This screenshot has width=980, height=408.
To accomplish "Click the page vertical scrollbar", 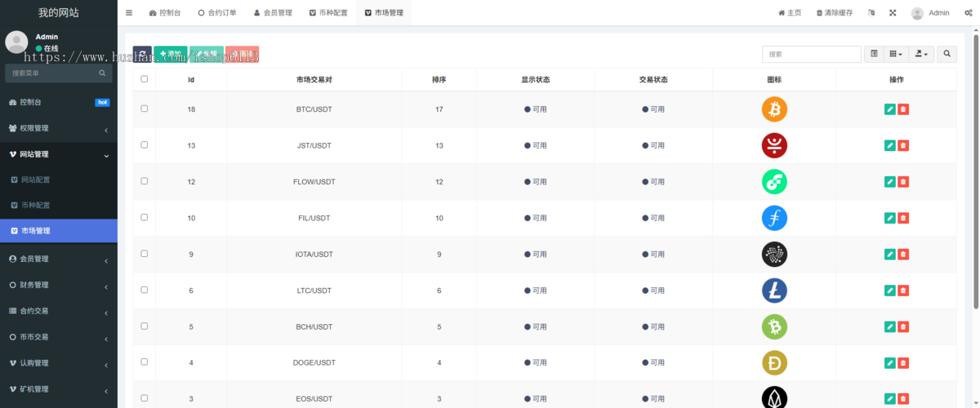I will 976,171.
